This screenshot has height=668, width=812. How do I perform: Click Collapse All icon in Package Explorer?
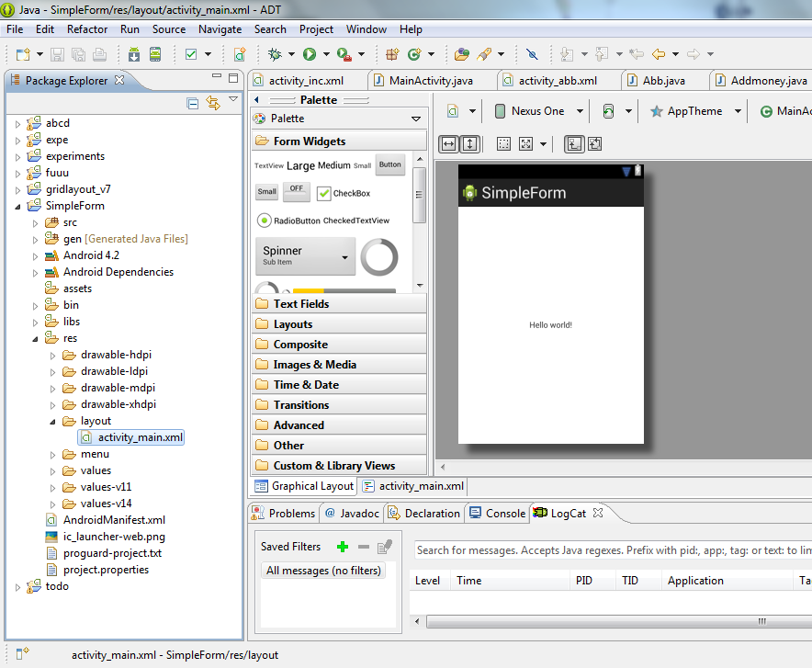193,103
